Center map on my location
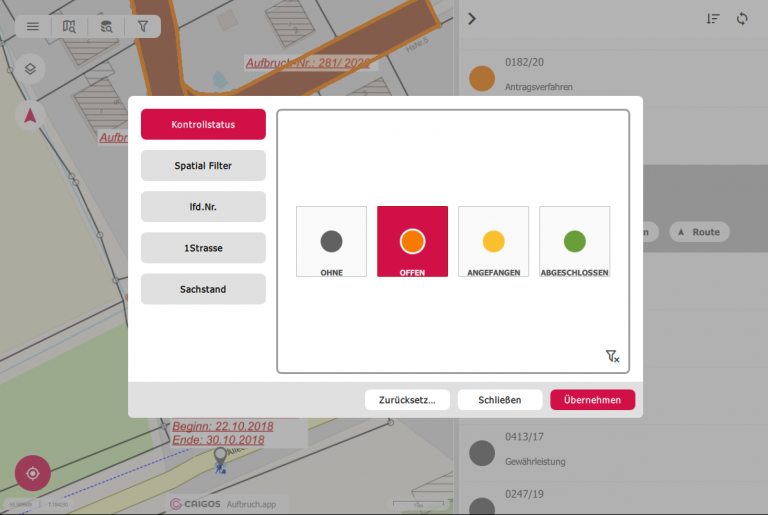This screenshot has width=768, height=515. pos(33,473)
